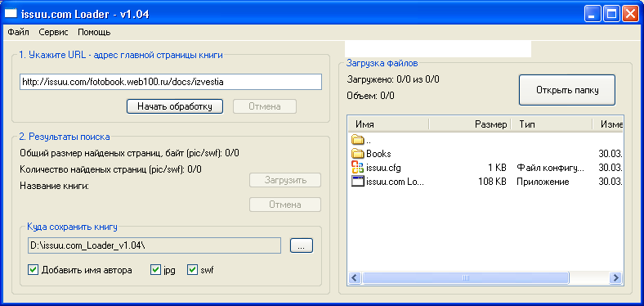Click the 108 KB size cell
This screenshot has height=306, width=644.
[492, 182]
